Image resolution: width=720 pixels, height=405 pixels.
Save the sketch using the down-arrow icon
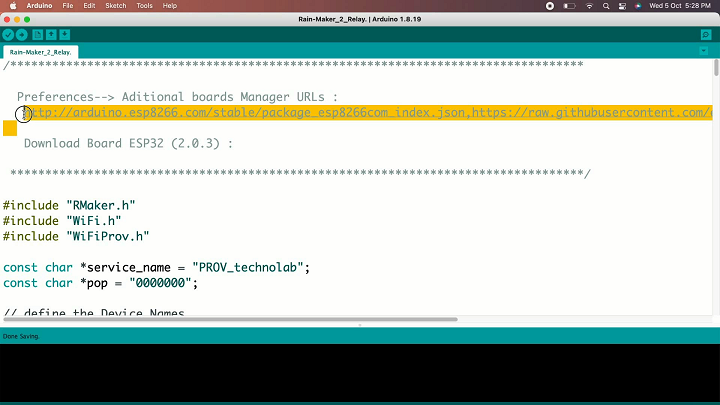click(x=65, y=34)
